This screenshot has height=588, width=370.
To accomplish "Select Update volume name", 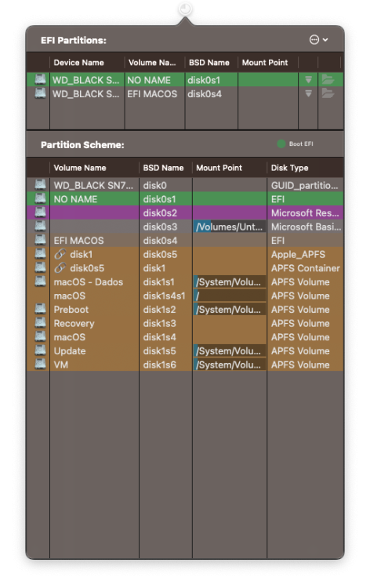I will tap(70, 351).
